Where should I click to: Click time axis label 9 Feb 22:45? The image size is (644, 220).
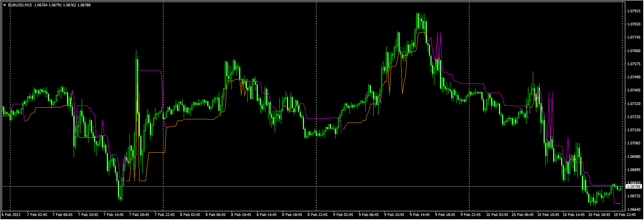point(471,215)
